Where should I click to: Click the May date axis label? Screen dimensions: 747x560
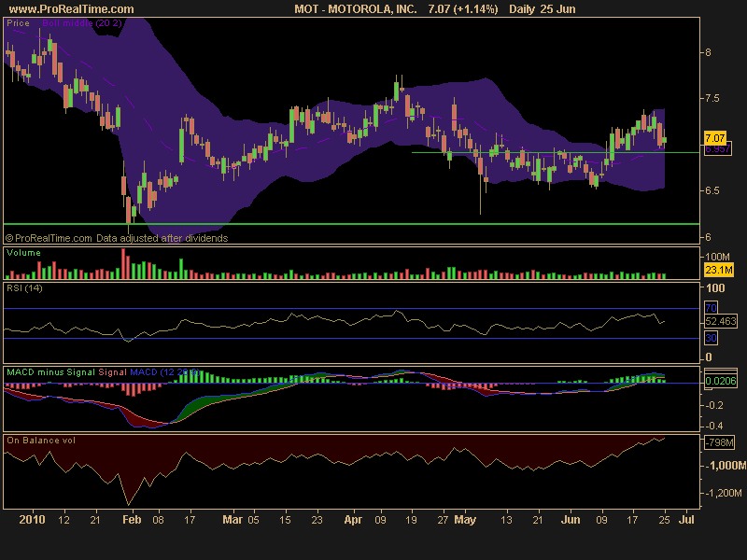coord(465,520)
